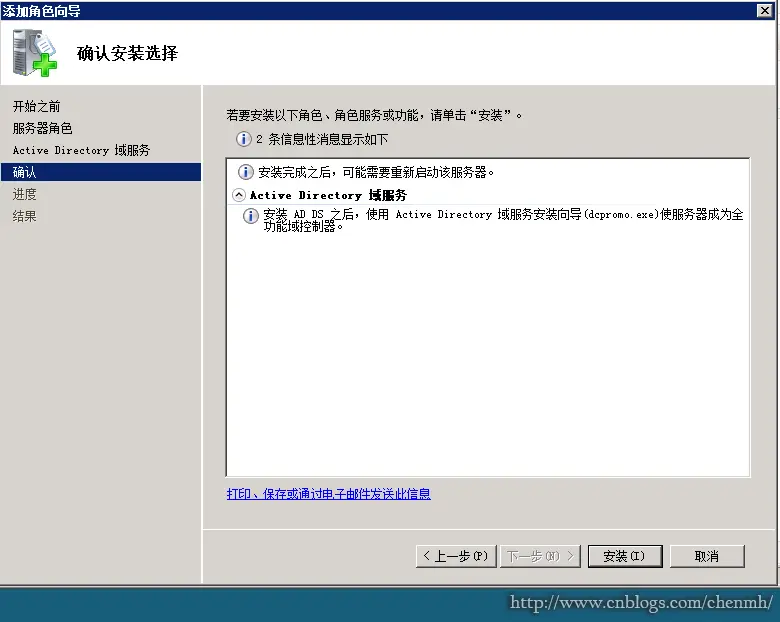Select the 进度 step in the sidebar
Viewport: 780px width, 622px height.
pyautogui.click(x=24, y=194)
